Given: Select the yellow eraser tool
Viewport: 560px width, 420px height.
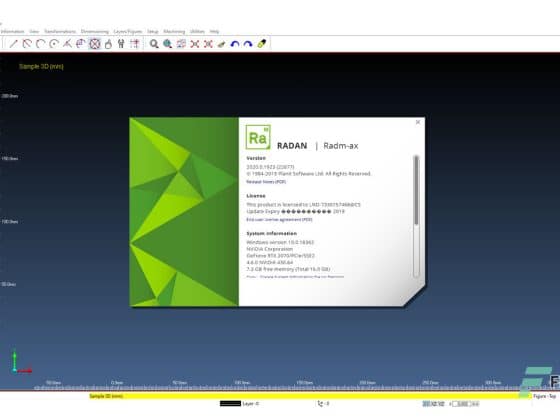Looking at the screenshot, I should [x=262, y=44].
